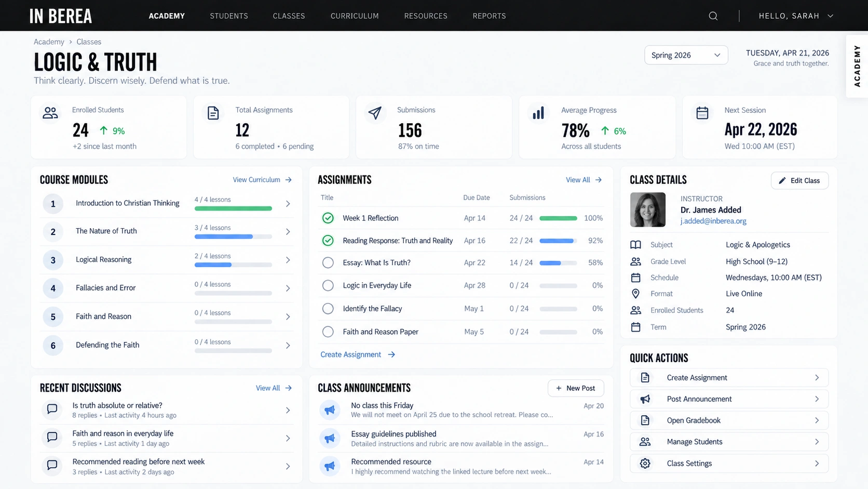The width and height of the screenshot is (868, 489).
Task: Open the Classes navigation item
Action: point(289,16)
